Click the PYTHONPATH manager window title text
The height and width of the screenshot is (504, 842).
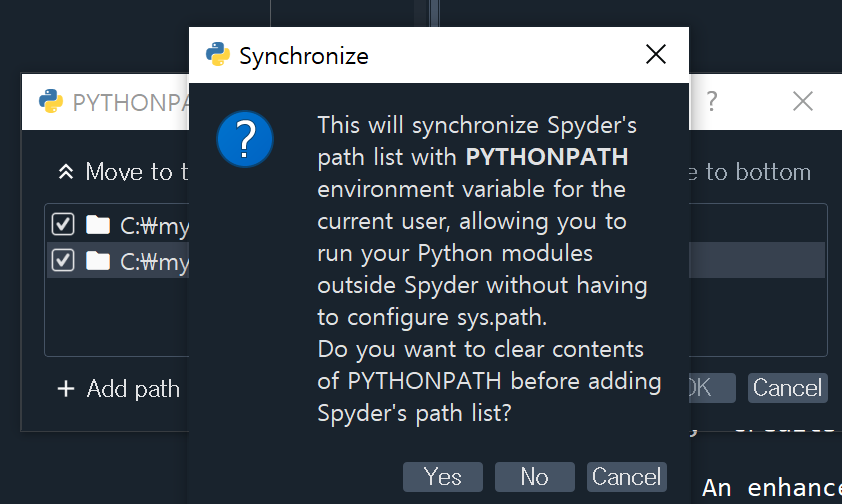click(130, 103)
